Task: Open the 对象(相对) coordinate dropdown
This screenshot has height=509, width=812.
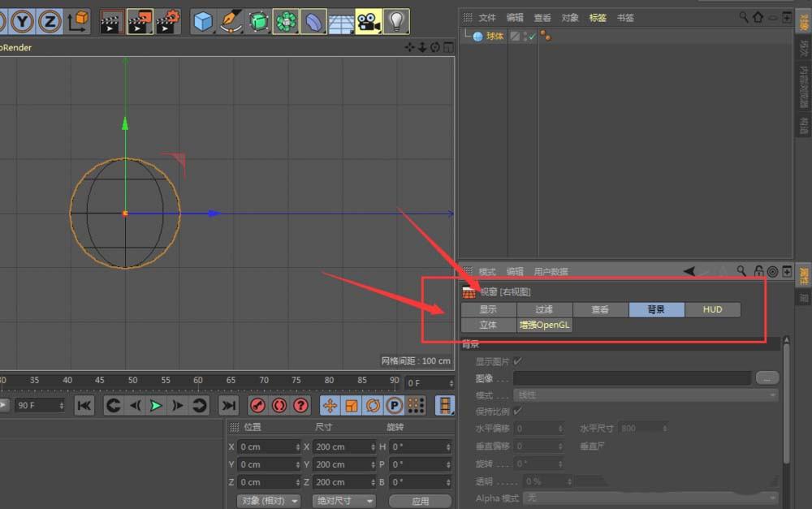Action: click(268, 500)
